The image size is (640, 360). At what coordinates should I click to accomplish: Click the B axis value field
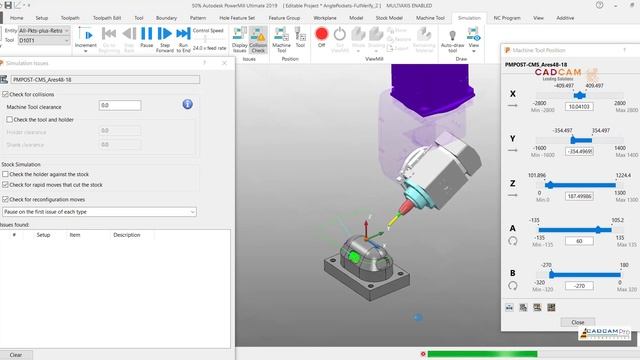(x=579, y=286)
